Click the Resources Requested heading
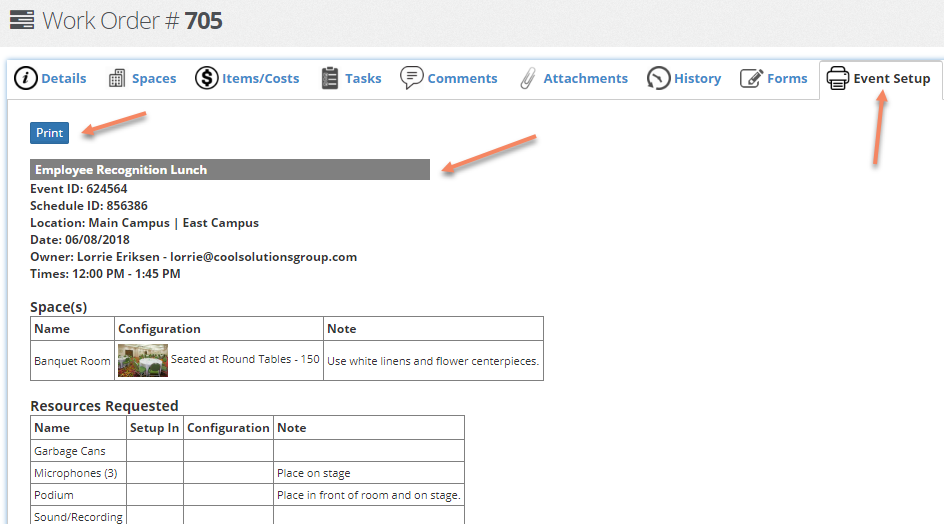The image size is (944, 524). point(104,406)
